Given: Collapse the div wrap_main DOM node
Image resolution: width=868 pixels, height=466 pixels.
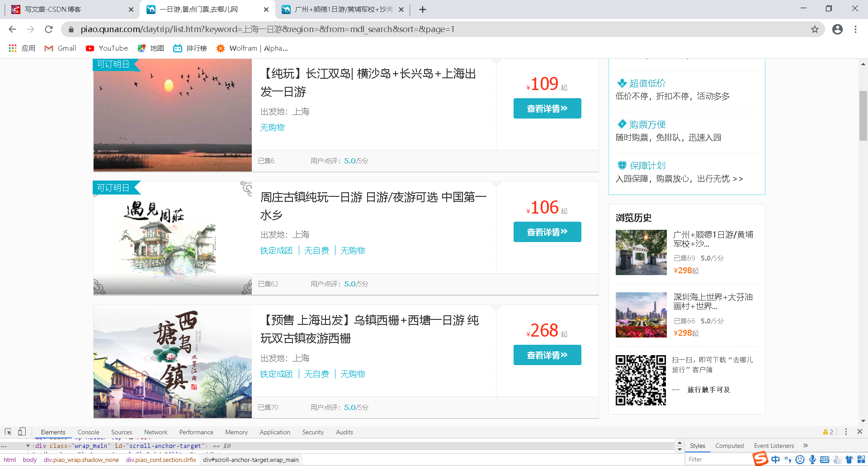Looking at the screenshot, I should pyautogui.click(x=28, y=446).
